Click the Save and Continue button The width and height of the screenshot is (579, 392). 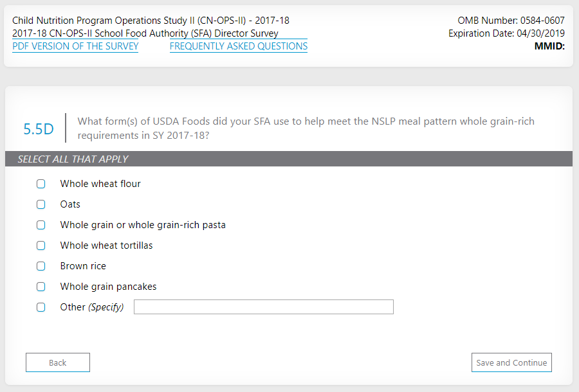point(511,362)
